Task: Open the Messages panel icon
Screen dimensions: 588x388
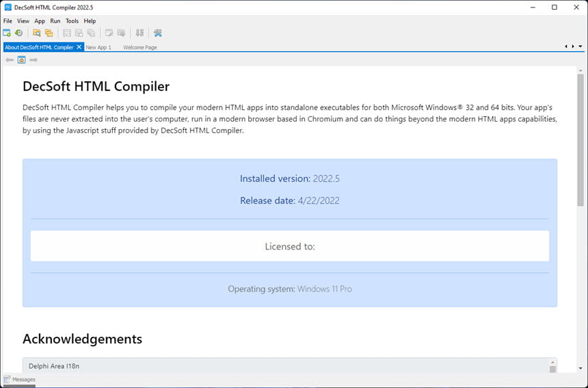Action: point(6,379)
